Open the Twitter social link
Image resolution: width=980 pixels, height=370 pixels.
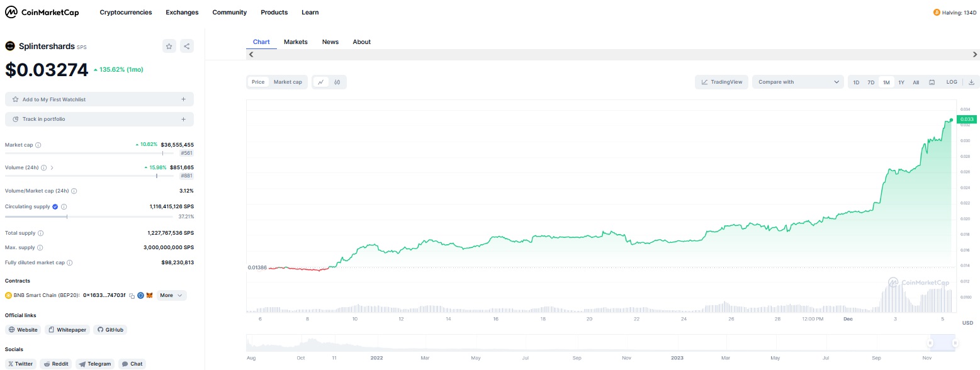click(21, 364)
